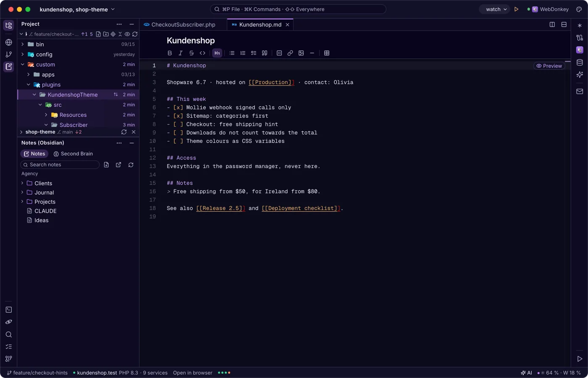
Task: Insert inline code formatting
Action: pyautogui.click(x=202, y=53)
